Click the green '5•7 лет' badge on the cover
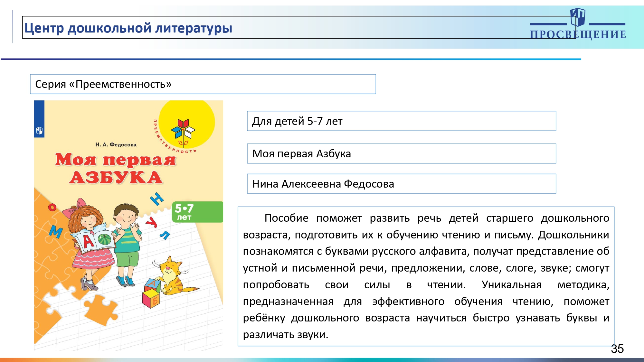The width and height of the screenshot is (644, 362). click(197, 212)
